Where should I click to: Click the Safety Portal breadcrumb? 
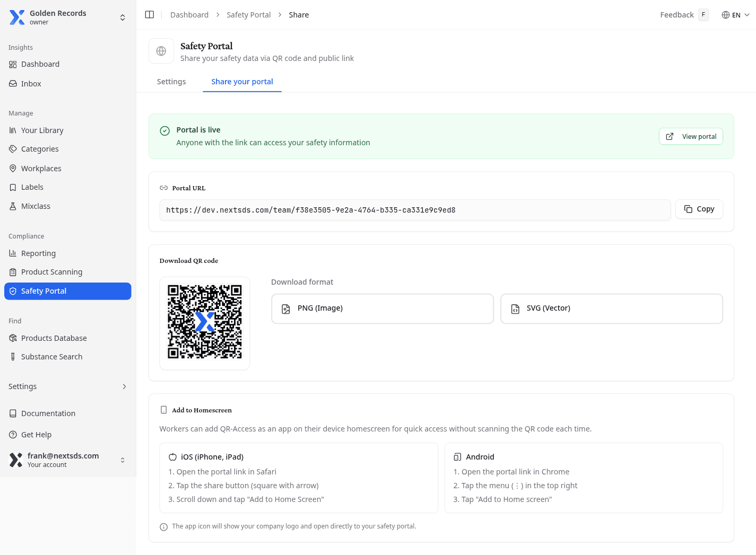coord(248,15)
